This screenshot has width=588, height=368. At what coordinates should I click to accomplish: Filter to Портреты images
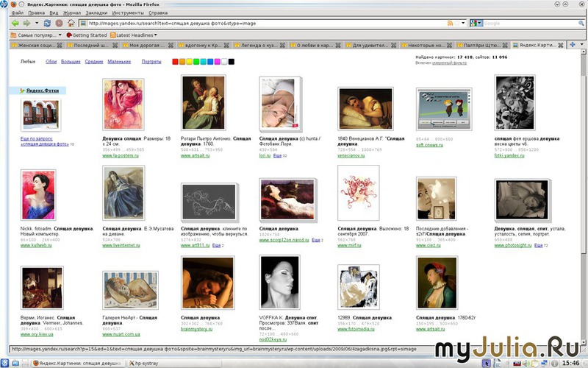coord(151,62)
